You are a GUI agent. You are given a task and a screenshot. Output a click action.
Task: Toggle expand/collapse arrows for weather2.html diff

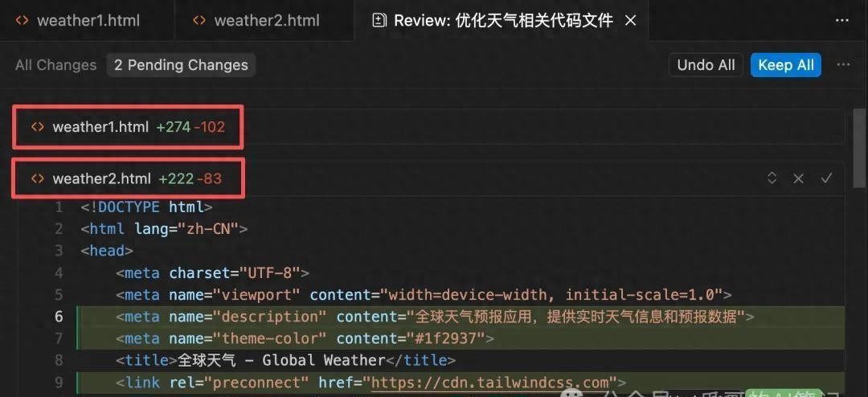tap(772, 178)
